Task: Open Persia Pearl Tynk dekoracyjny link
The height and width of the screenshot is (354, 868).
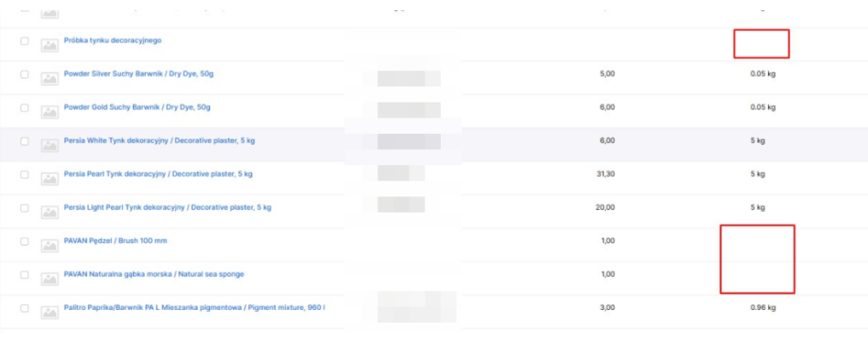Action: point(158,174)
